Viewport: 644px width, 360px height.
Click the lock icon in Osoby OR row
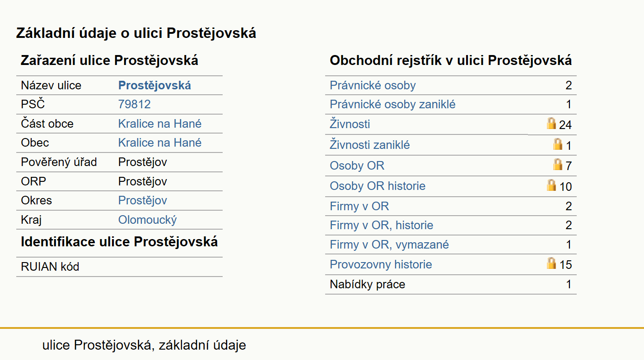(558, 164)
